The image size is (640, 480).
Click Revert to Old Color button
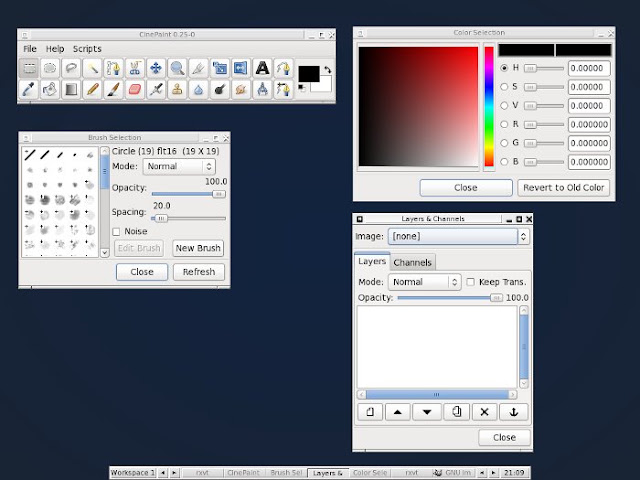click(563, 188)
